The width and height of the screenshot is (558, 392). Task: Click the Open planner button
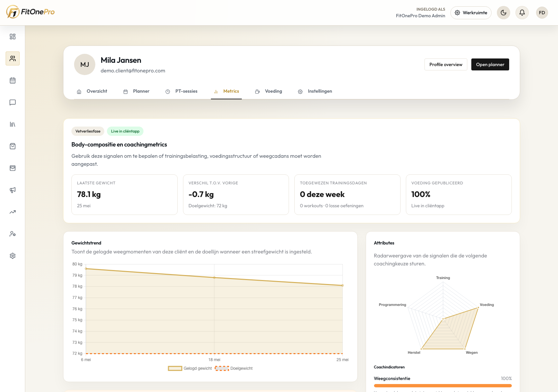point(490,64)
